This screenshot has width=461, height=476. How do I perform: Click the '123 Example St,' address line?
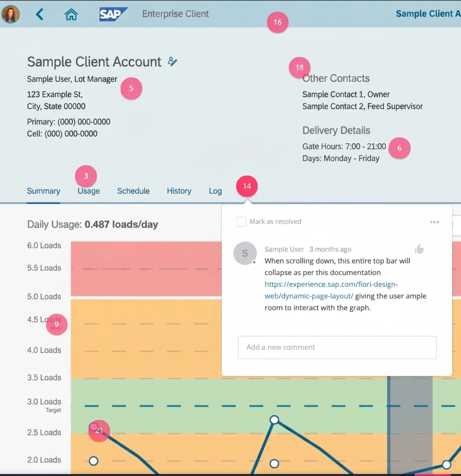tap(55, 94)
